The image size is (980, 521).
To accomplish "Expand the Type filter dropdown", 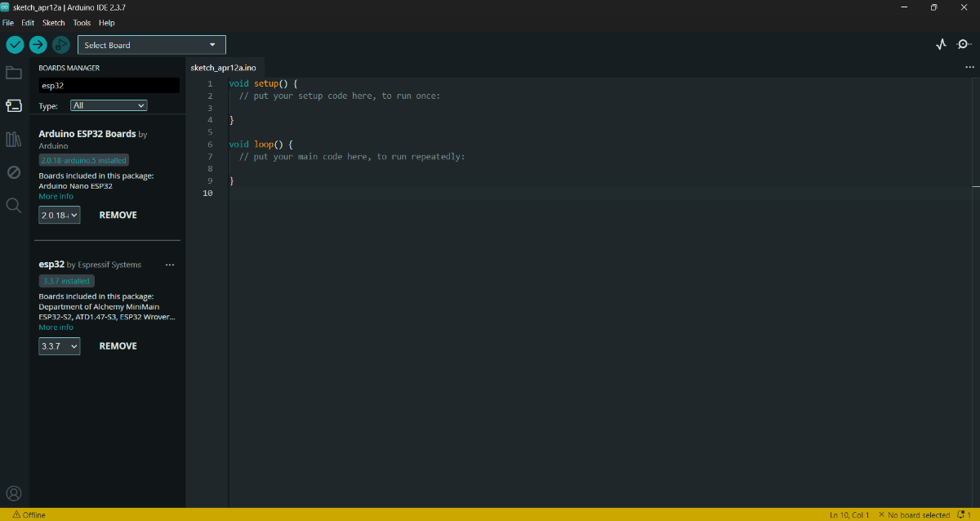I will [x=109, y=105].
